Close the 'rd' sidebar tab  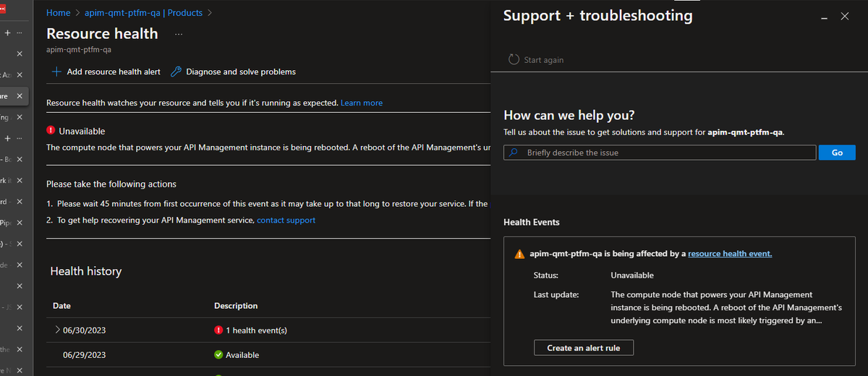click(20, 201)
